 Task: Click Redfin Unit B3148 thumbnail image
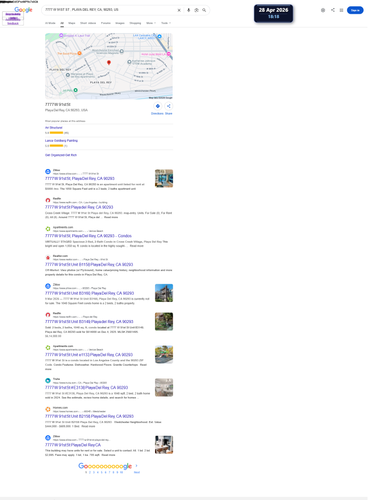[x=164, y=321]
